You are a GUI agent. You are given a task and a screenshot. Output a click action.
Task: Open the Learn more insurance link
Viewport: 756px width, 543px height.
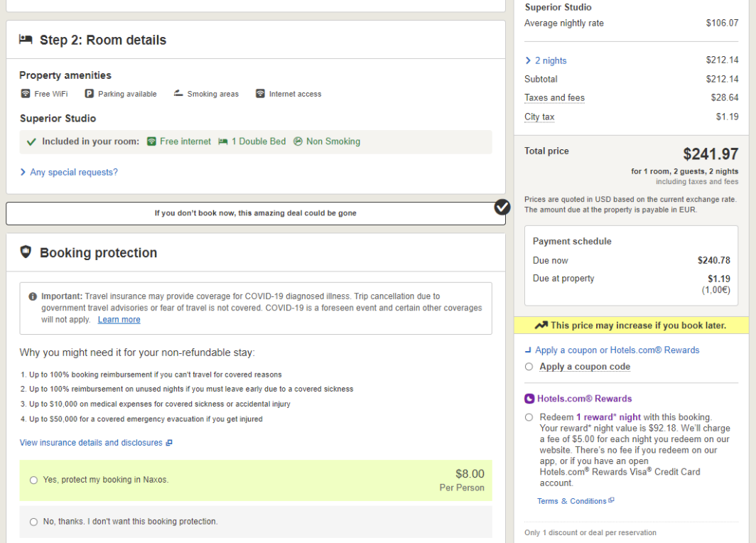point(119,319)
